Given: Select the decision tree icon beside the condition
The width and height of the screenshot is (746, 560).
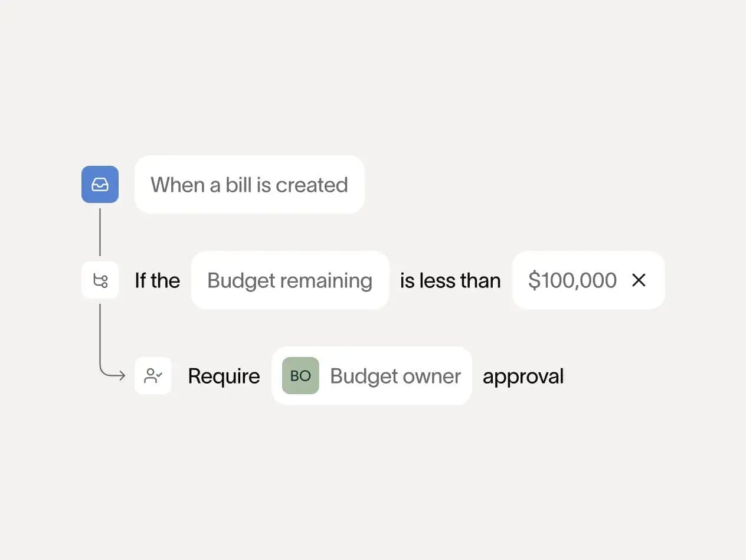Looking at the screenshot, I should tap(100, 280).
